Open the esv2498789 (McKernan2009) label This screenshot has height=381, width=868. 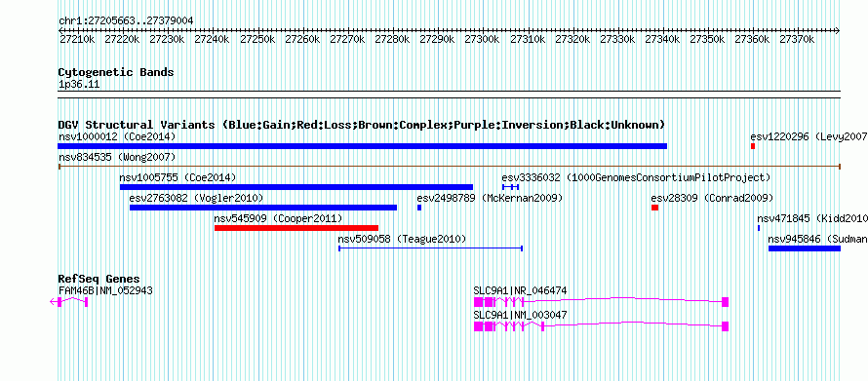pyautogui.click(x=490, y=198)
